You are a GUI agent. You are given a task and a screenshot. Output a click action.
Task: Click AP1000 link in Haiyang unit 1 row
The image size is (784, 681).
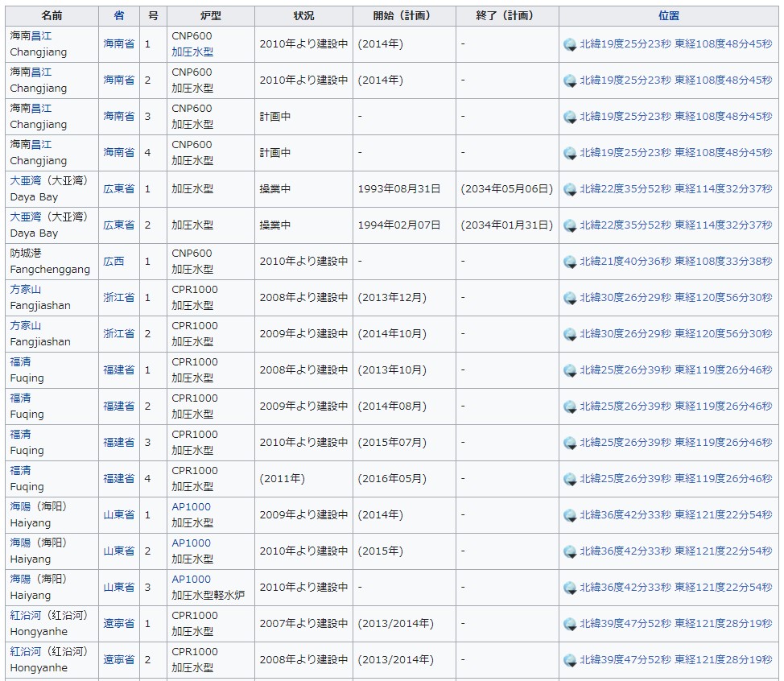point(191,507)
